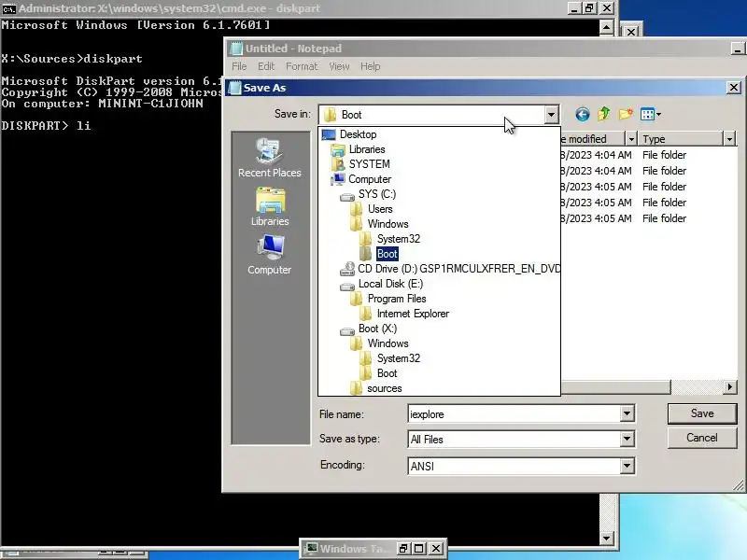747x560 pixels.
Task: Click the file list horizontal scrollbar track
Action: [x=697, y=387]
